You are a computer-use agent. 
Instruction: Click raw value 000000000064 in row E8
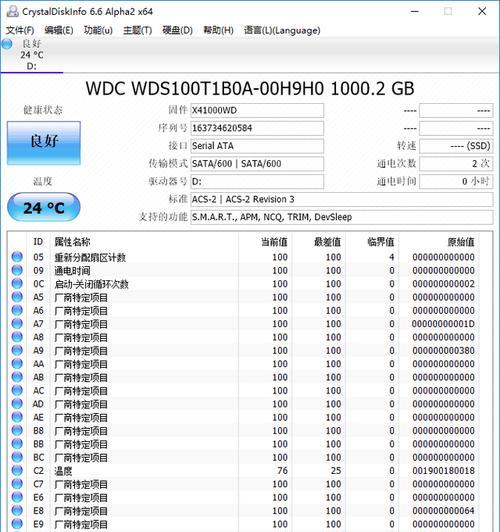(x=443, y=511)
